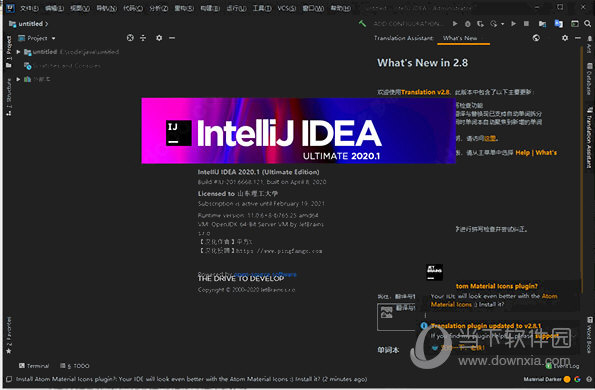Switch to the What's New tab
The height and width of the screenshot is (390, 595).
[x=460, y=38]
